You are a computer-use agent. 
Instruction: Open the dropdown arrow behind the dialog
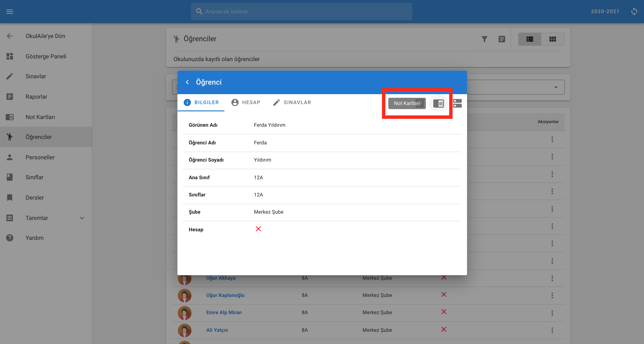(556, 87)
